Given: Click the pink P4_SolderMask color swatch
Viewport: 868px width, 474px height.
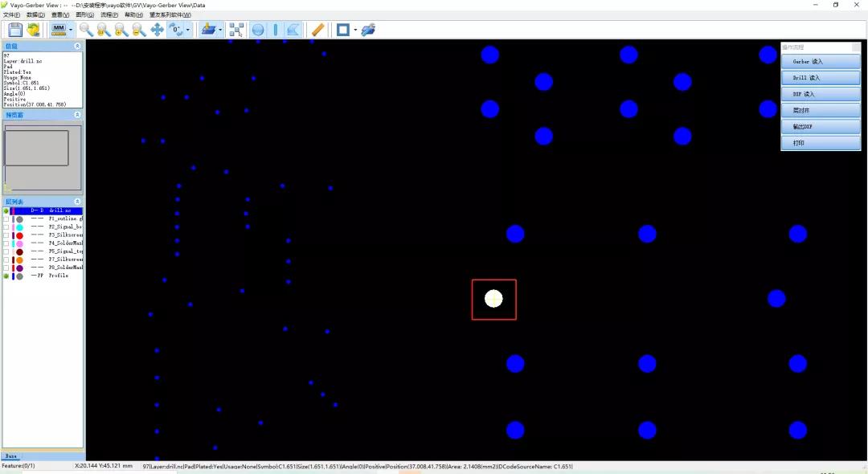Looking at the screenshot, I should [19, 244].
